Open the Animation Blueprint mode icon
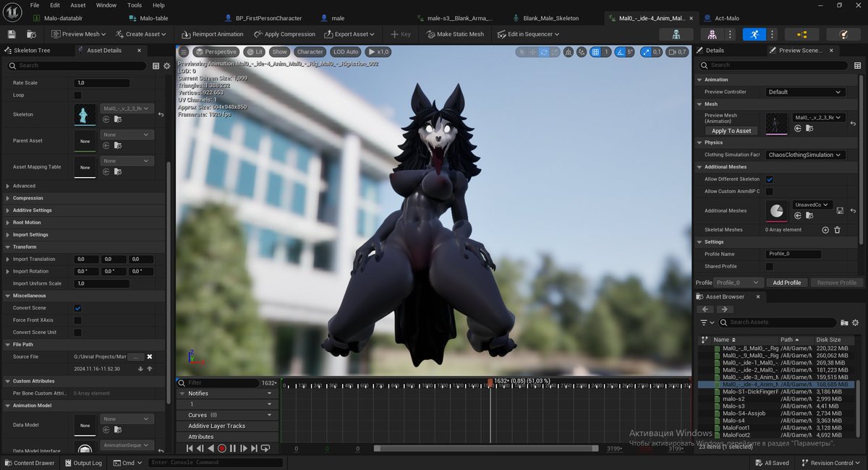Viewport: 868px width, 470px height. tap(801, 34)
